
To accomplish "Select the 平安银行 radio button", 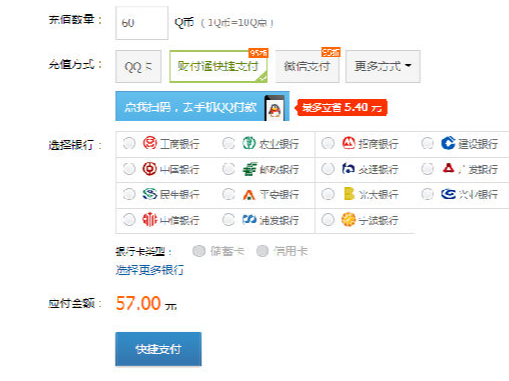I will coord(228,194).
